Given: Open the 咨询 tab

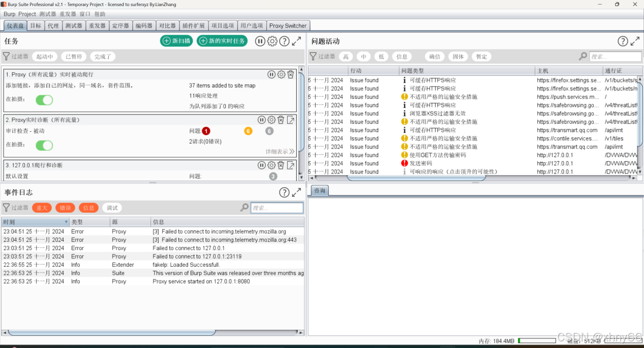Looking at the screenshot, I should (320, 190).
